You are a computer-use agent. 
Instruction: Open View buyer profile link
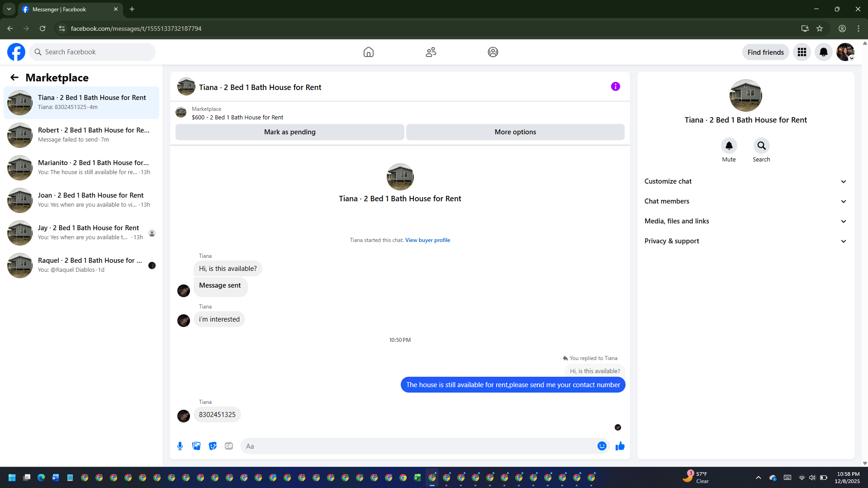pos(427,240)
